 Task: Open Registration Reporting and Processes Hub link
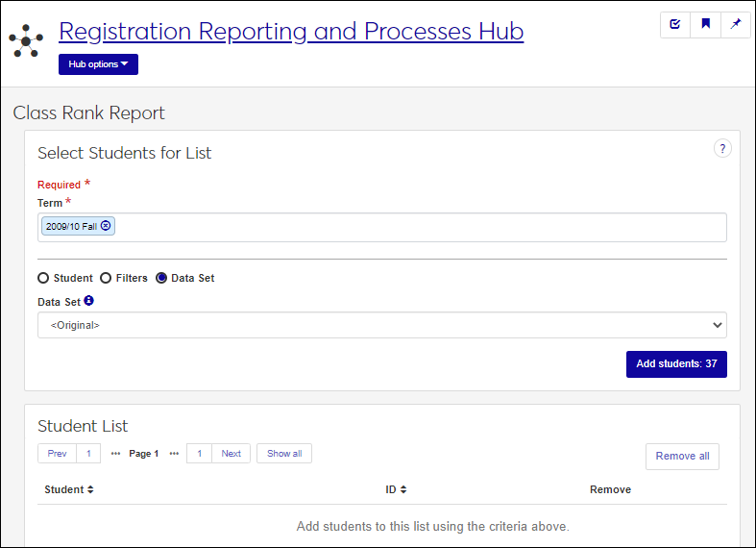tap(290, 31)
